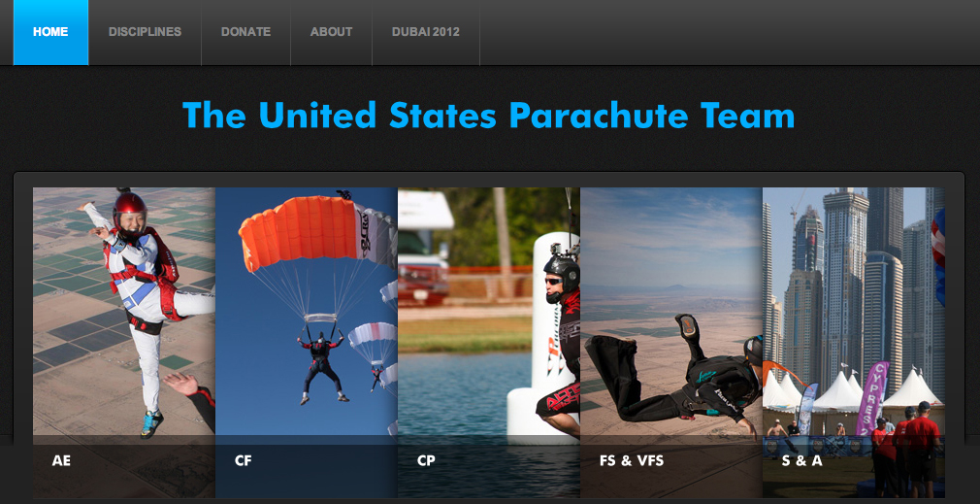Open the AE freestyle skydiver panel
This screenshot has height=504, width=980.
[x=124, y=343]
